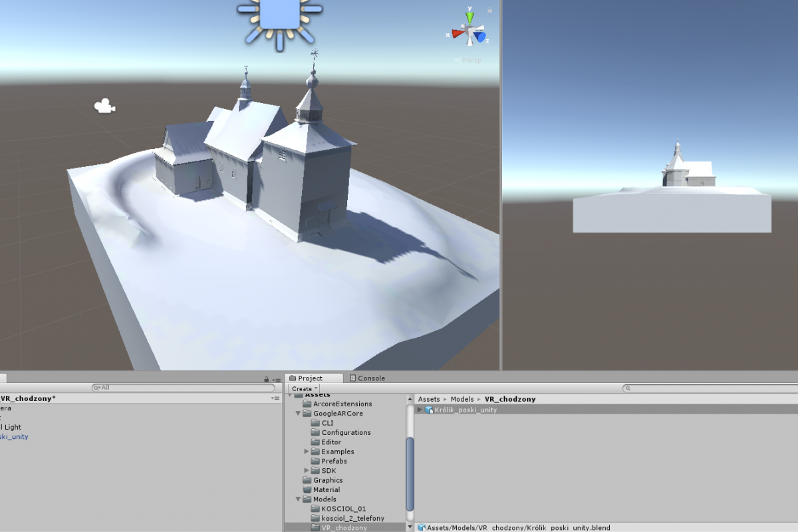Select the camera gizmo in scene
Image resolution: width=798 pixels, height=532 pixels.
pos(104,106)
